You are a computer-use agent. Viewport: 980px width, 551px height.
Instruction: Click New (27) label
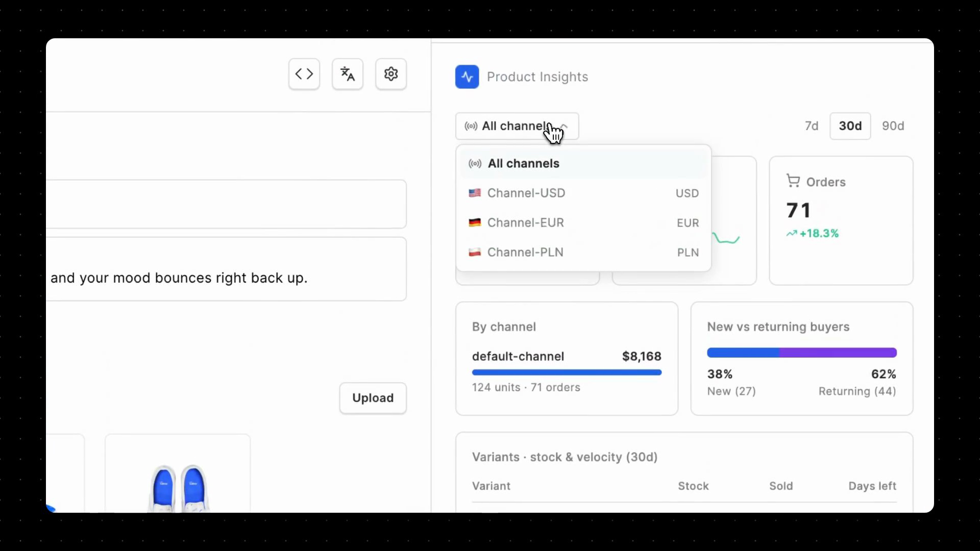pyautogui.click(x=731, y=391)
